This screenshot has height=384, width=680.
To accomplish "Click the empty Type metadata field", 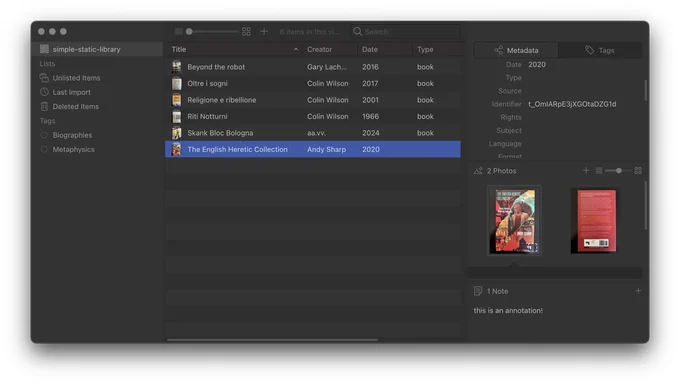I will click(583, 78).
